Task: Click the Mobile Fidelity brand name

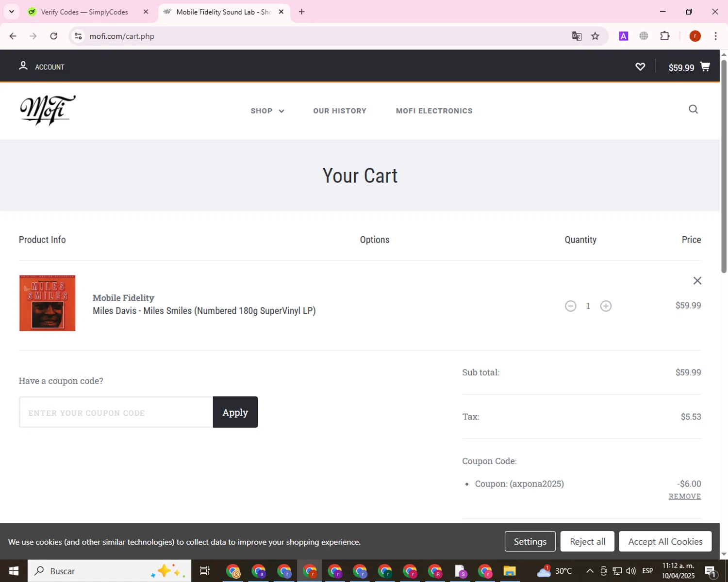Action: pos(123,298)
